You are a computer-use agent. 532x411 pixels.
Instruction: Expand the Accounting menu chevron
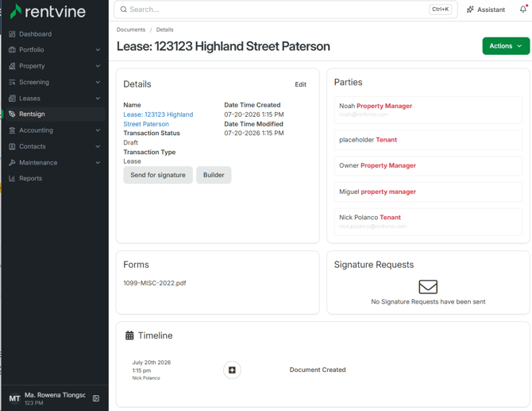pyautogui.click(x=98, y=130)
